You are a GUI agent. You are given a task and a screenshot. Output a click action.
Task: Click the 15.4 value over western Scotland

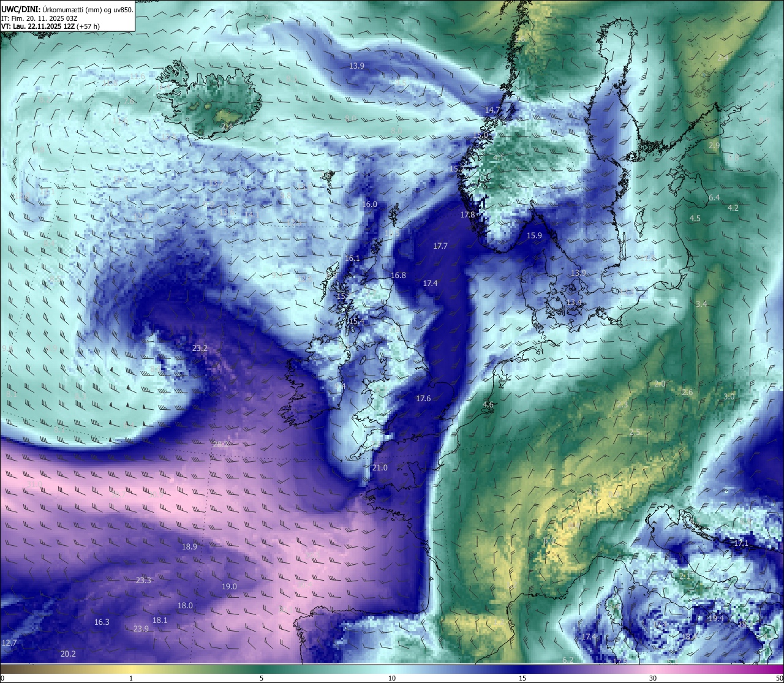click(x=356, y=322)
